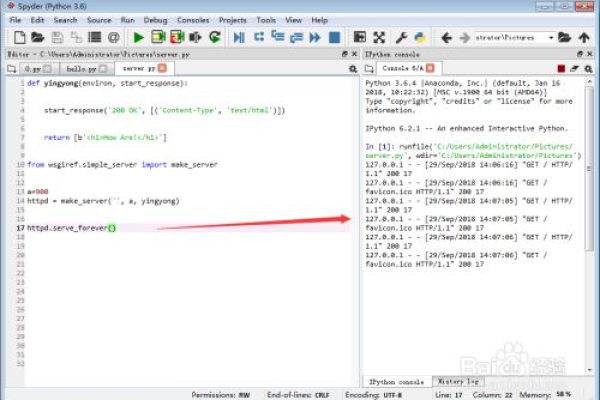Screen dimensions: 600x400
Task: Start debugging with Debug file icon
Action: coord(239,38)
